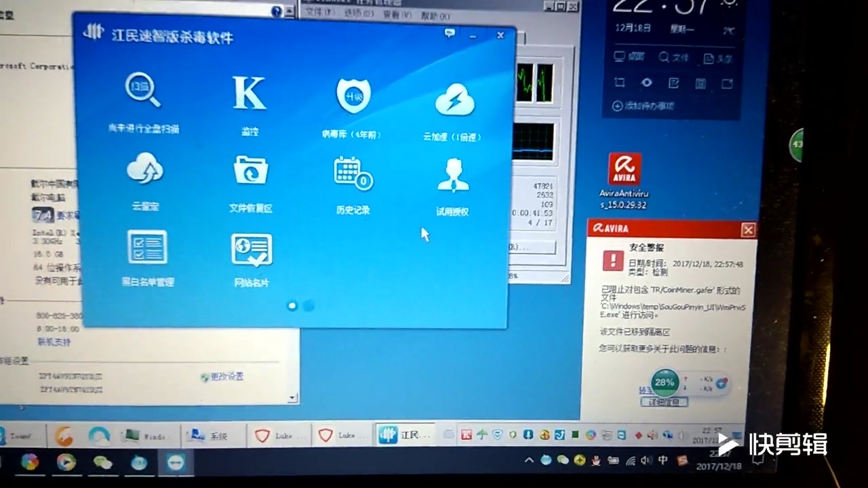
Task: Click the host tray Wi-Fi icon
Action: click(630, 461)
